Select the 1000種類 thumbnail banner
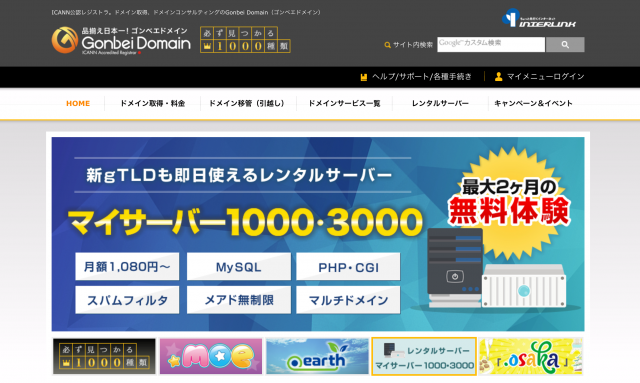 tap(104, 356)
